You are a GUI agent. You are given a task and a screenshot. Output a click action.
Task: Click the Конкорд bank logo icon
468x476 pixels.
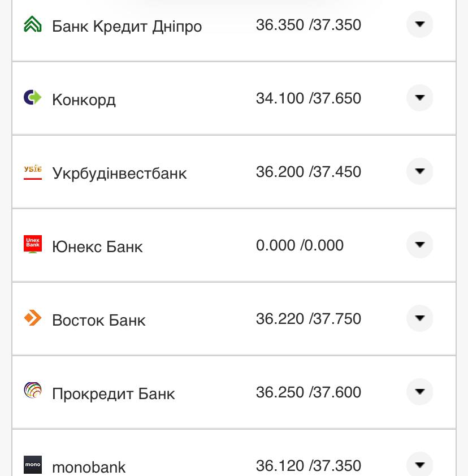click(x=32, y=98)
